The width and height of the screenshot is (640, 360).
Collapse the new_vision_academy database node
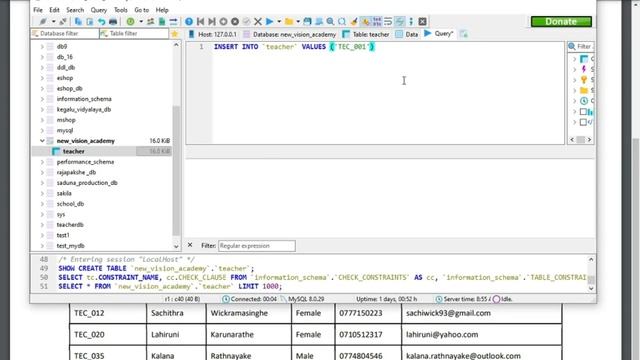point(42,141)
